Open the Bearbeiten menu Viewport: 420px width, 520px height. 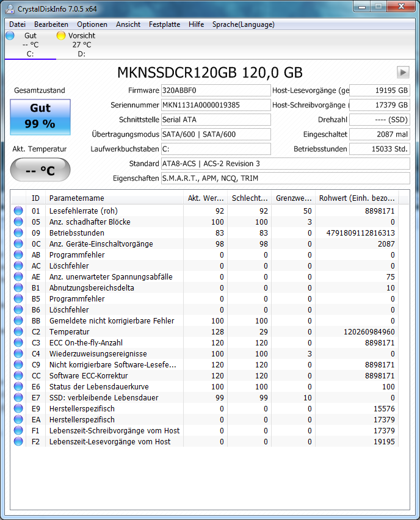(x=51, y=24)
